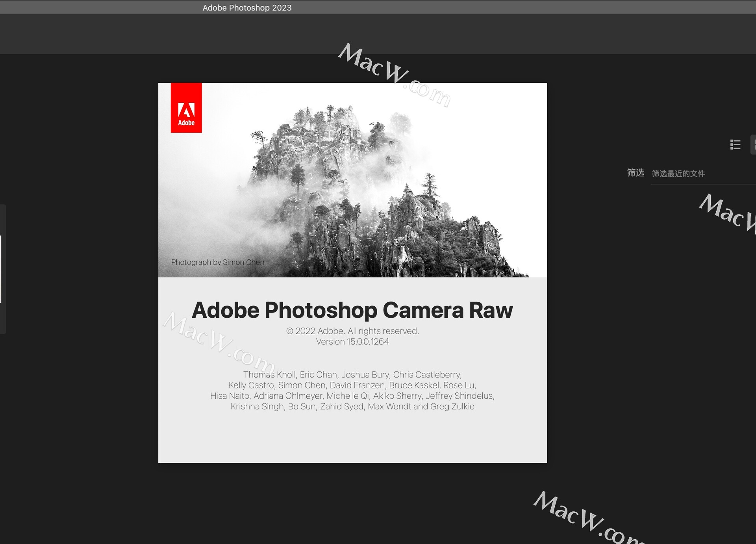756x544 pixels.
Task: Click the credits list of contributor names
Action: click(352, 390)
